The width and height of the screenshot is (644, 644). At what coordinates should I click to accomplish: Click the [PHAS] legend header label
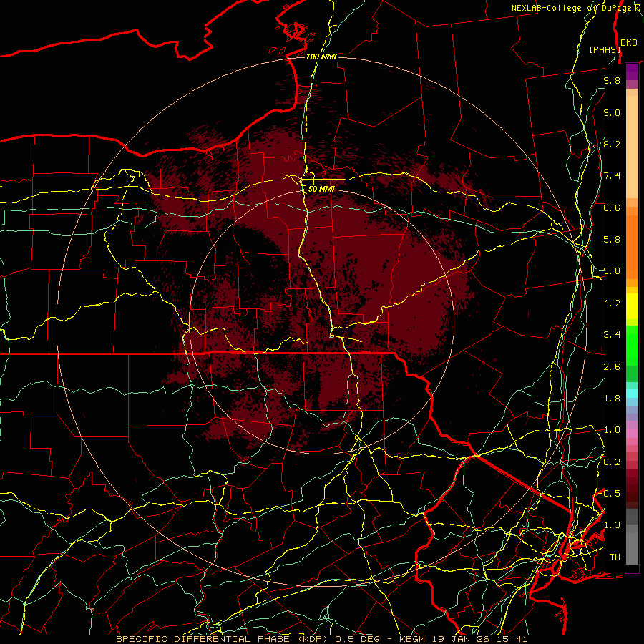click(605, 49)
